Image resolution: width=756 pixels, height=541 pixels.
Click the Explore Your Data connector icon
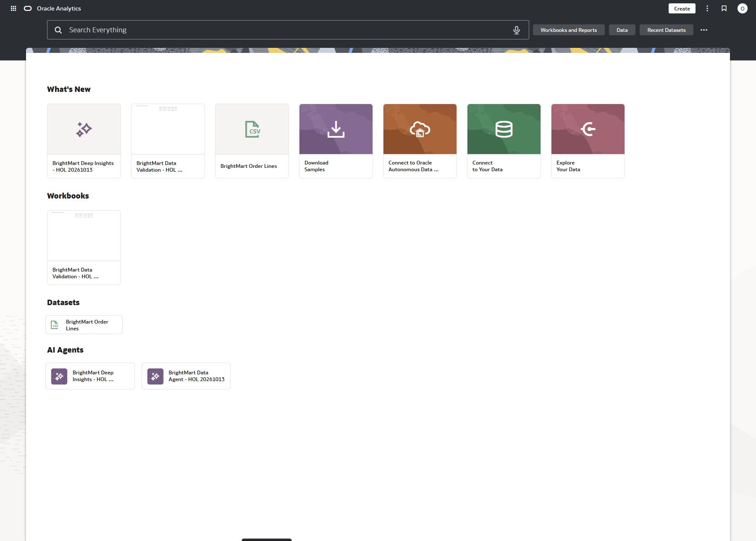coord(588,129)
